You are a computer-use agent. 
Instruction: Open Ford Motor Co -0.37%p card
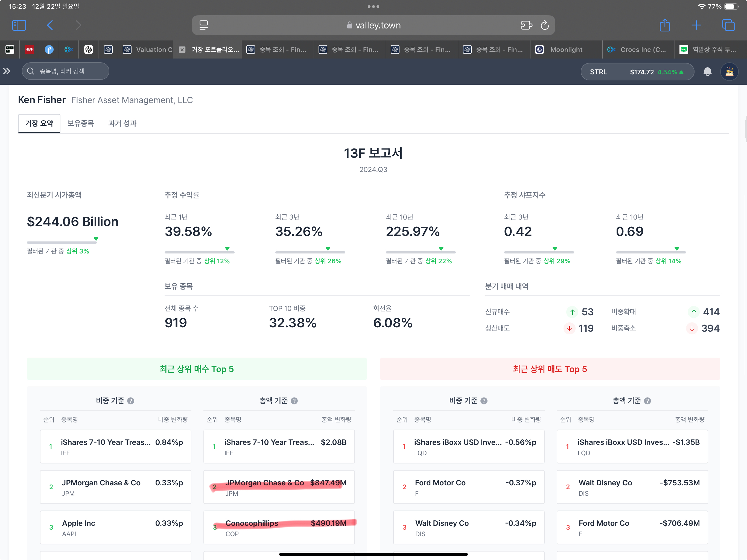[469, 487]
